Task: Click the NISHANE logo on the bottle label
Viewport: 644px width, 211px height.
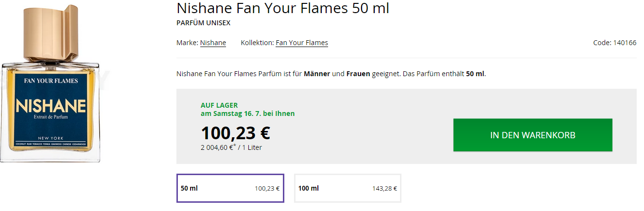Action: click(x=51, y=105)
